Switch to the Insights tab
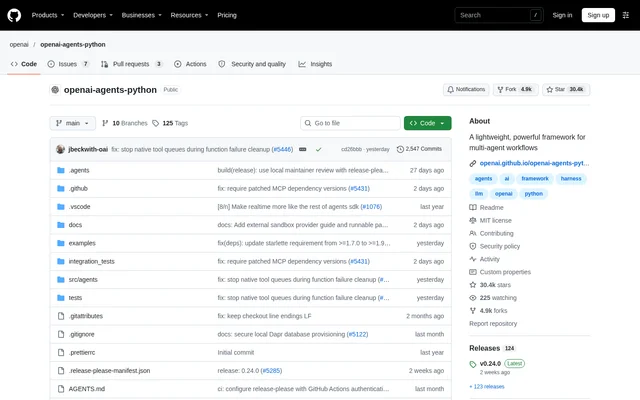This screenshot has height=400, width=640. point(315,64)
